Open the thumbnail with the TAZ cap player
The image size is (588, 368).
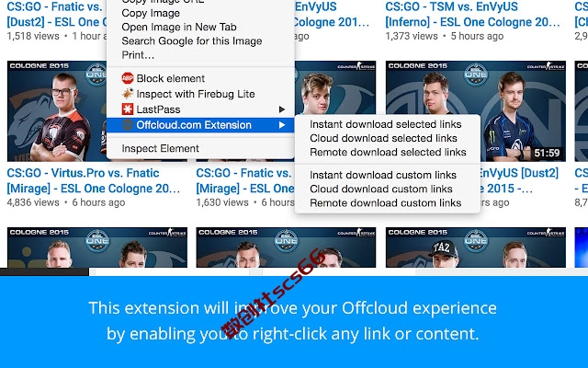[x=476, y=247]
